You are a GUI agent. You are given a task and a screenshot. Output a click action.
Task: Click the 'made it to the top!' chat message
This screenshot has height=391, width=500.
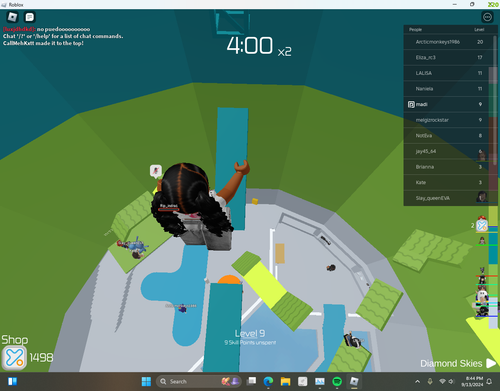point(43,43)
